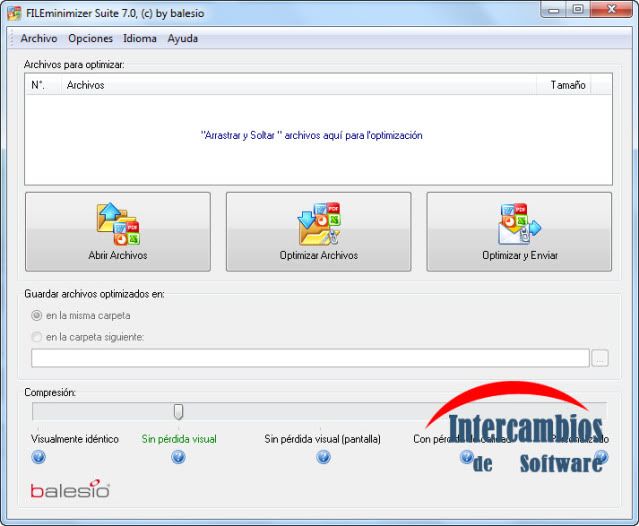
Task: Click the browse folder '...' button
Action: 600,358
